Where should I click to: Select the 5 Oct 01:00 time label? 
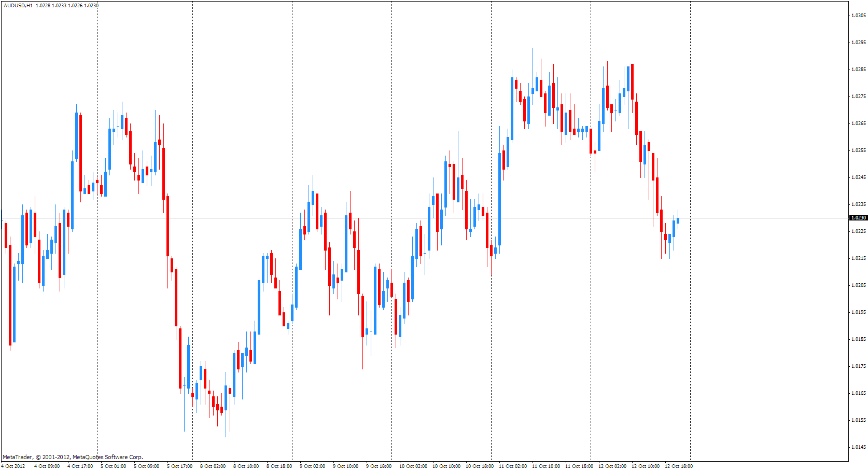[114, 466]
